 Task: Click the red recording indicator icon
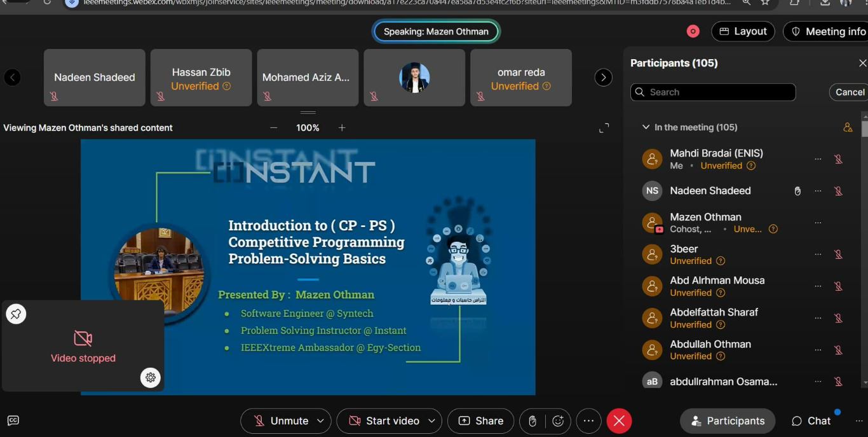pos(693,31)
